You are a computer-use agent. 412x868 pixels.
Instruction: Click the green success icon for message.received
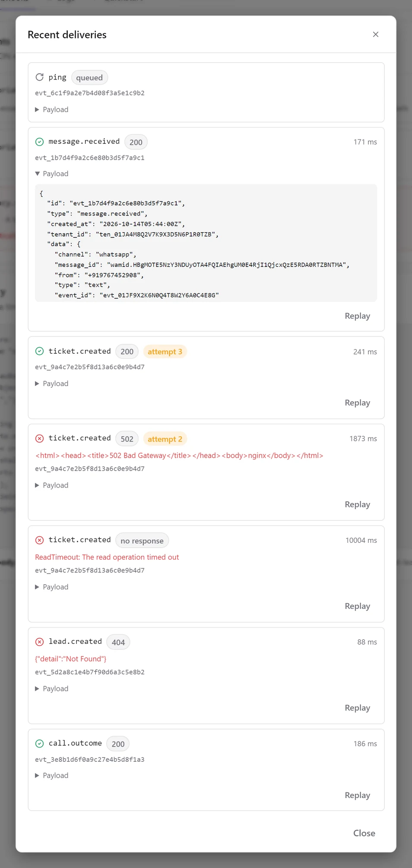click(x=39, y=142)
